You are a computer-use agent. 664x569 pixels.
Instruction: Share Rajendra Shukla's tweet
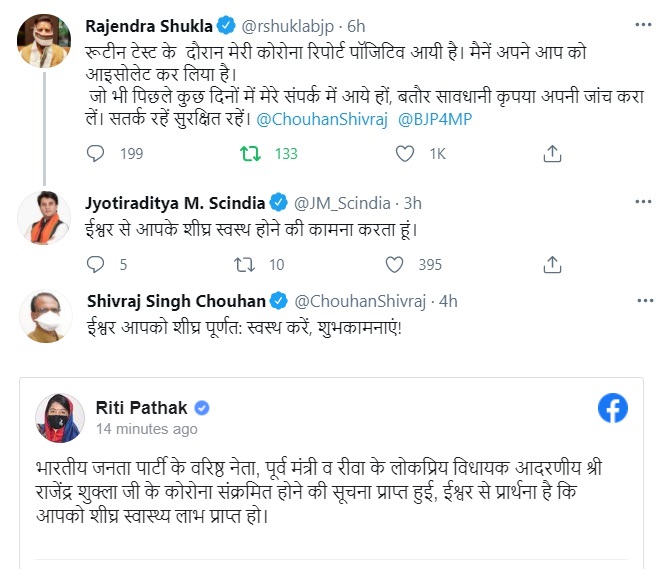pos(551,154)
